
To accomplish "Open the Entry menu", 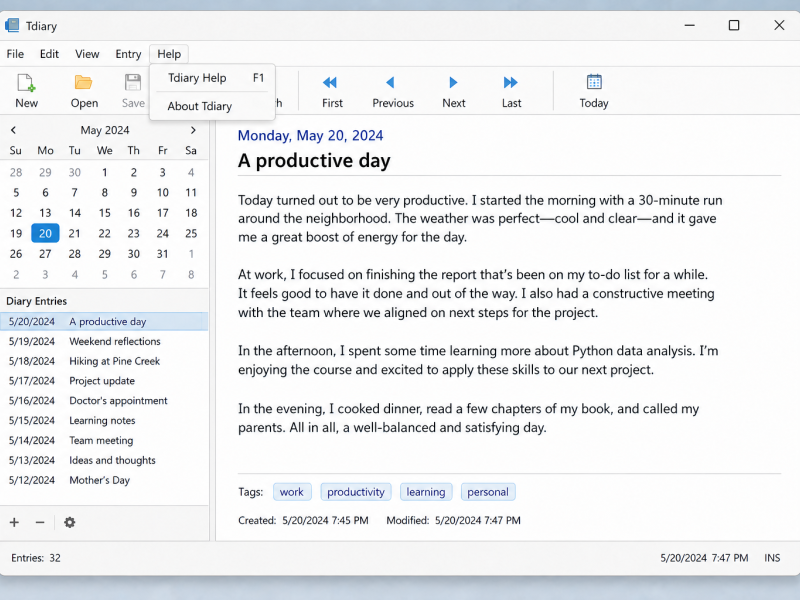I will pos(128,54).
